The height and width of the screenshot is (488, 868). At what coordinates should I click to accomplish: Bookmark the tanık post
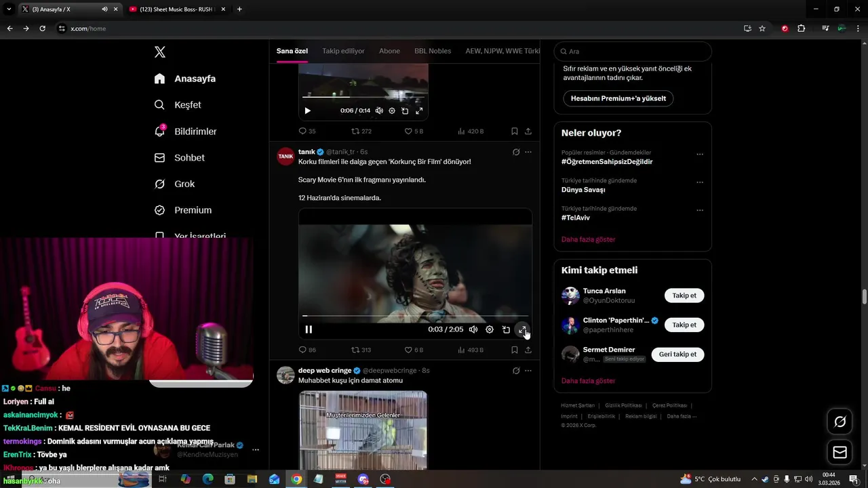[514, 350]
